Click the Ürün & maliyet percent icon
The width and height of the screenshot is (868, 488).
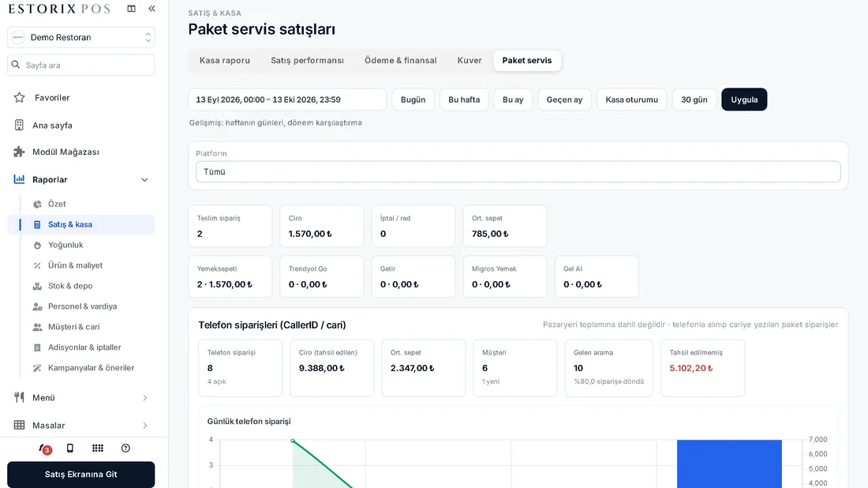click(37, 265)
